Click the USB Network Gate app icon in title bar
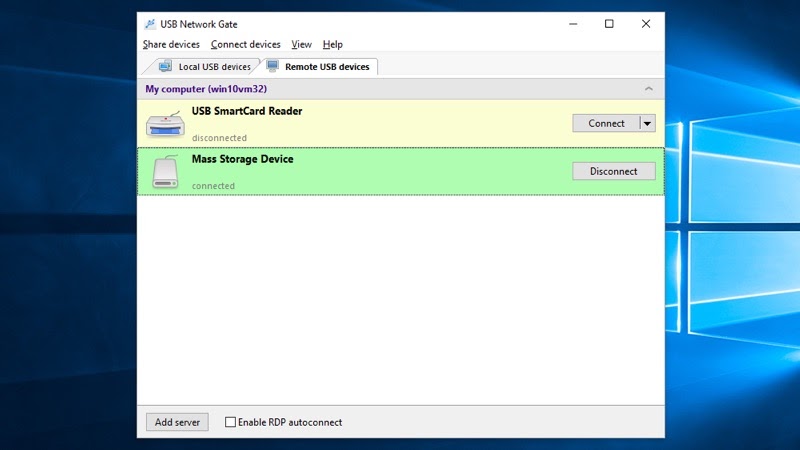 coord(150,24)
